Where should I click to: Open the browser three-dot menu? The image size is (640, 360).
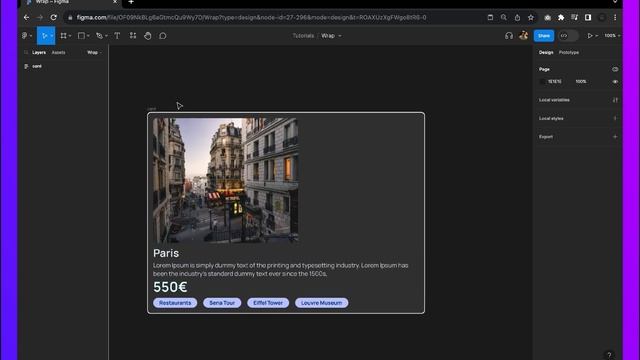pos(615,18)
